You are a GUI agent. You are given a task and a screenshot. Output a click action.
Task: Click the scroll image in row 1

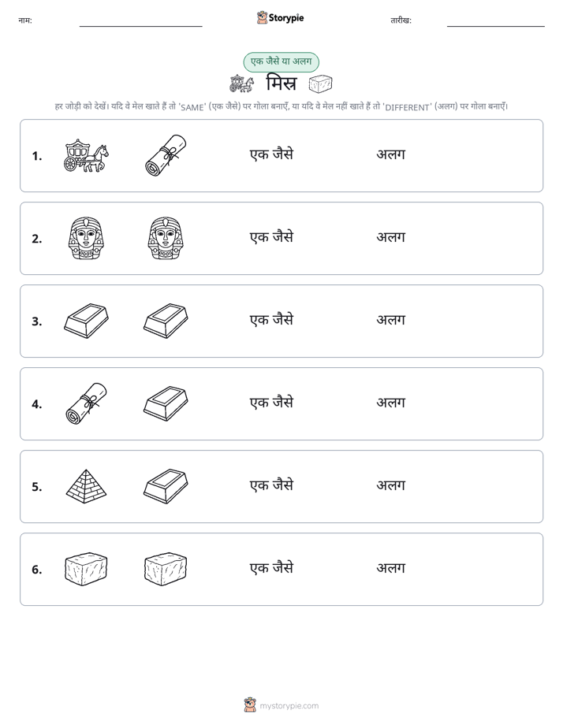166,155
